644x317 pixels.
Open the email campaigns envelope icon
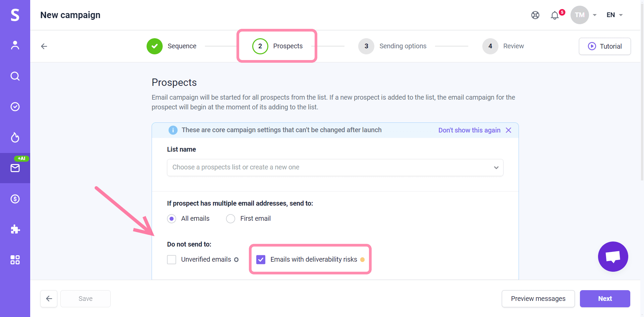[x=15, y=168]
